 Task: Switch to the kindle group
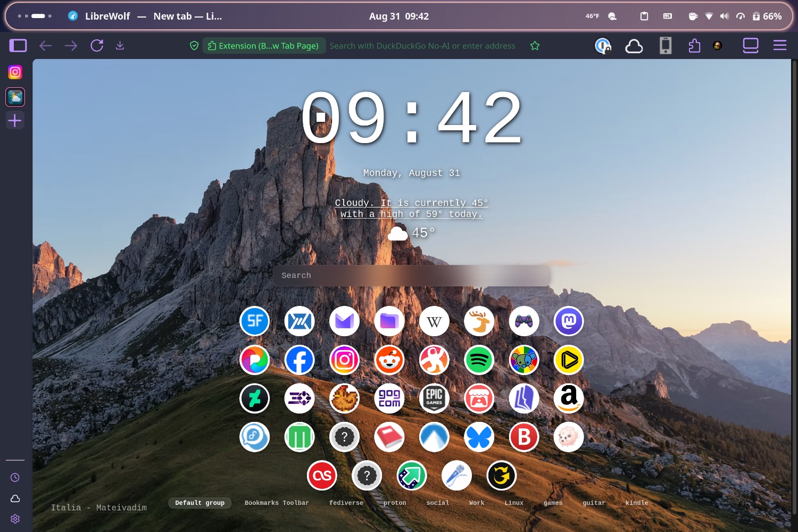(637, 503)
